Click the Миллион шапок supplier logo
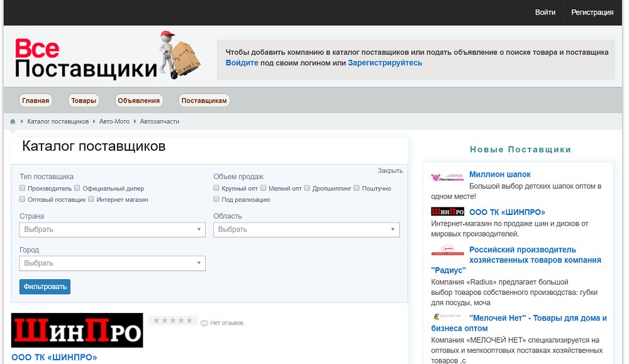 tap(447, 177)
